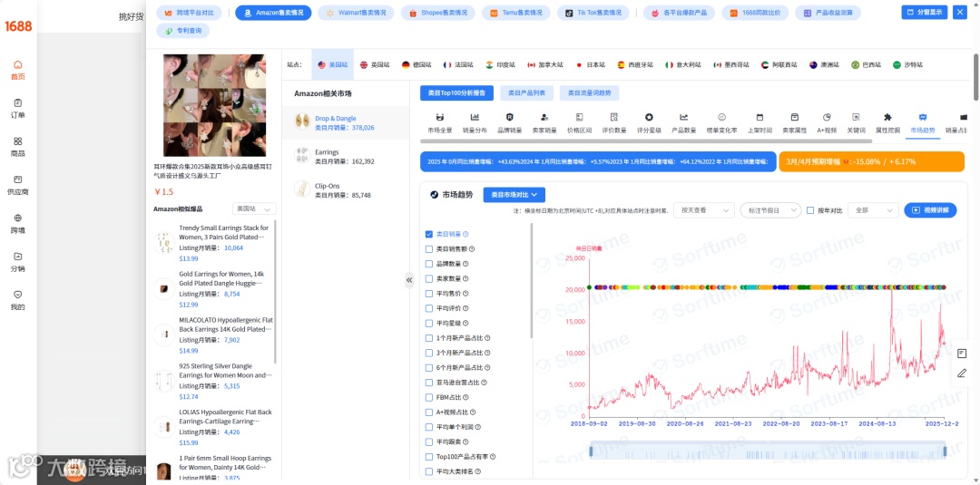Open 跨境 cross-border globe icon in sidebar
980x485 pixels.
(17, 218)
